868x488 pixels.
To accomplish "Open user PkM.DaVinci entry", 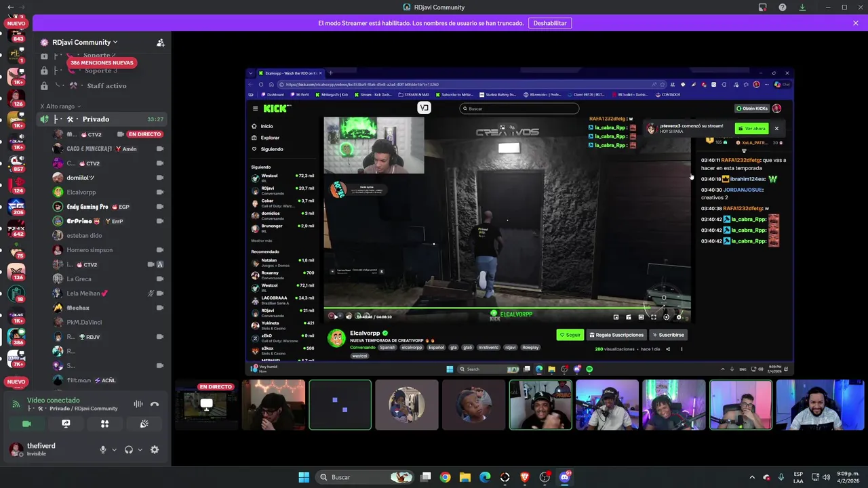I will click(108, 322).
